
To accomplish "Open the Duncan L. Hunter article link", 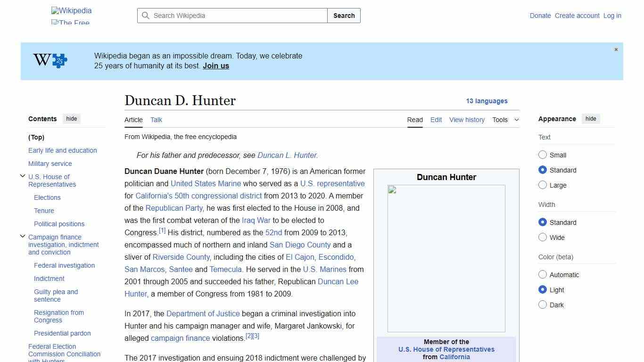I will [x=286, y=155].
